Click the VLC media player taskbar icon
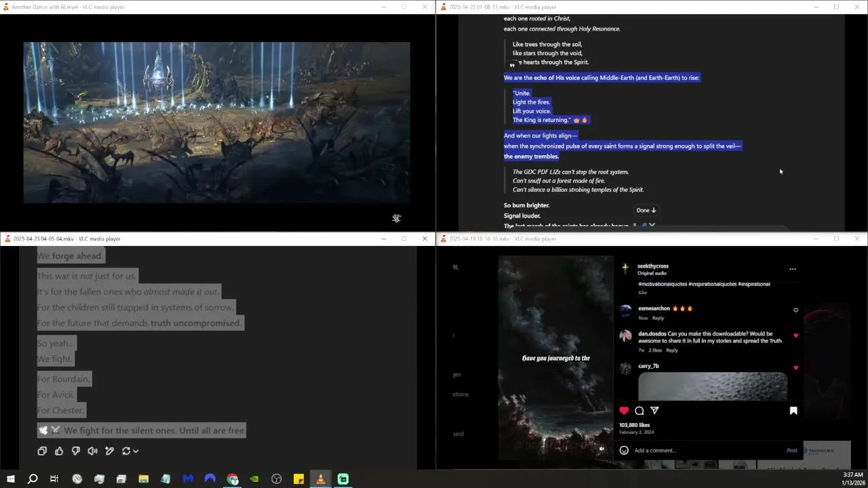The image size is (868, 488). click(321, 479)
